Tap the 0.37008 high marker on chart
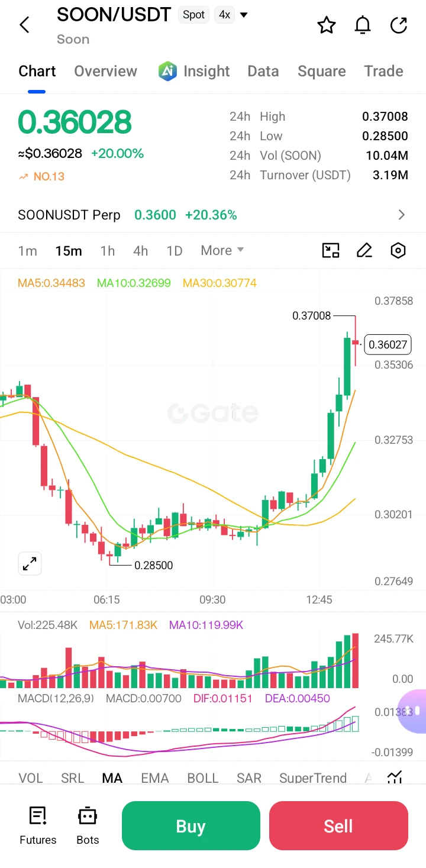Viewport: 426px width, 868px height. tap(312, 316)
